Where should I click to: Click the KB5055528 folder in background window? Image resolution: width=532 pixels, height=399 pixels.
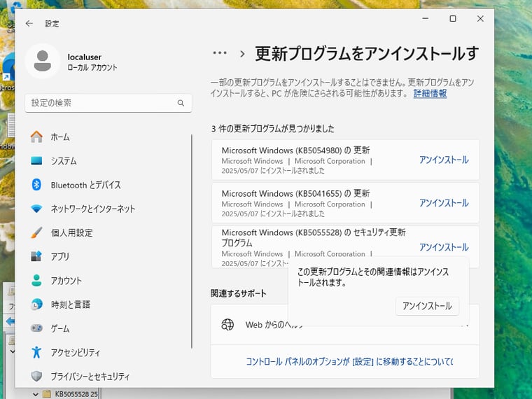[70, 394]
